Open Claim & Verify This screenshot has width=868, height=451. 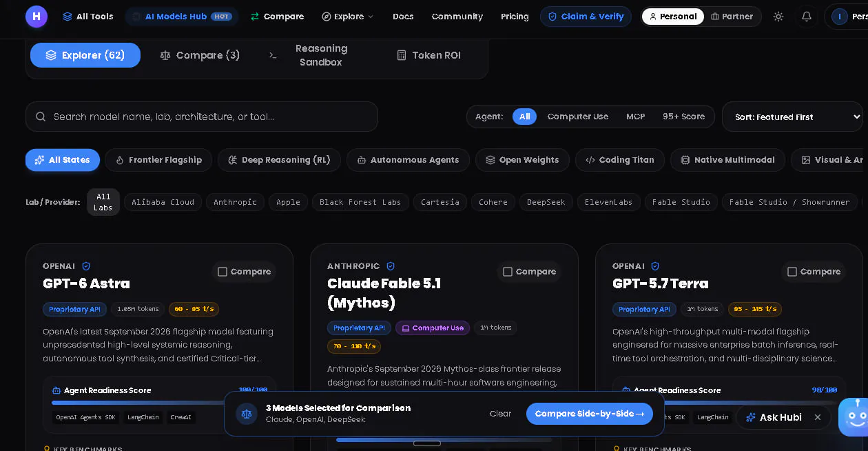[586, 17]
